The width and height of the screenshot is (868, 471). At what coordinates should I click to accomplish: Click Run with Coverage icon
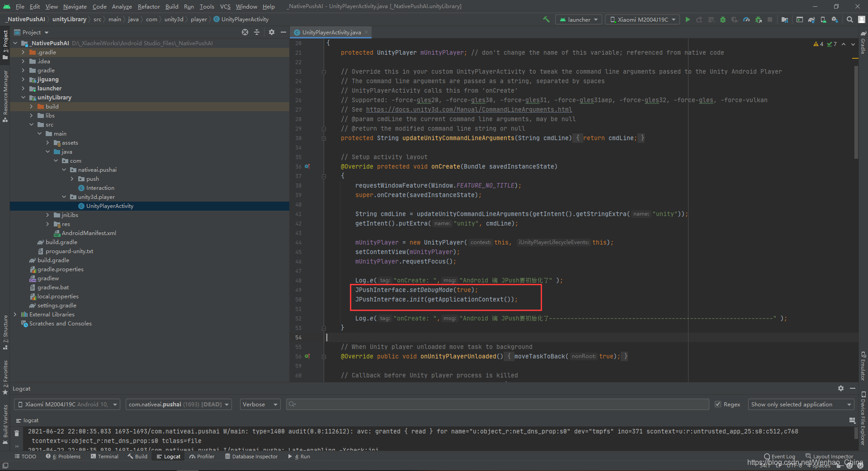click(735, 19)
